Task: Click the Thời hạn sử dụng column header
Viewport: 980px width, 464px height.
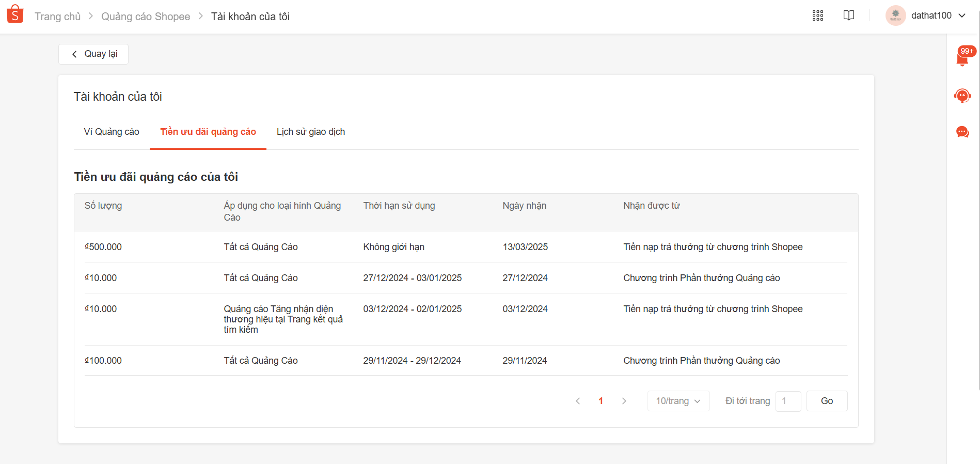Action: pos(399,206)
